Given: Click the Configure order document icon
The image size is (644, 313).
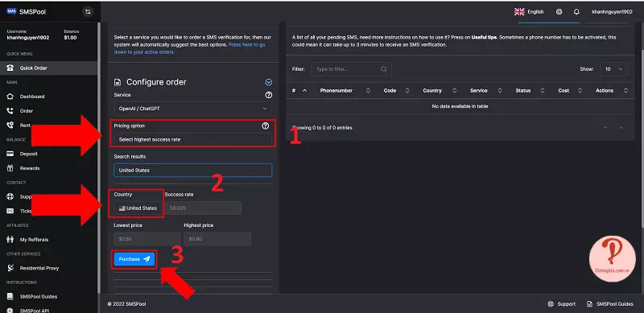Looking at the screenshot, I should [118, 82].
